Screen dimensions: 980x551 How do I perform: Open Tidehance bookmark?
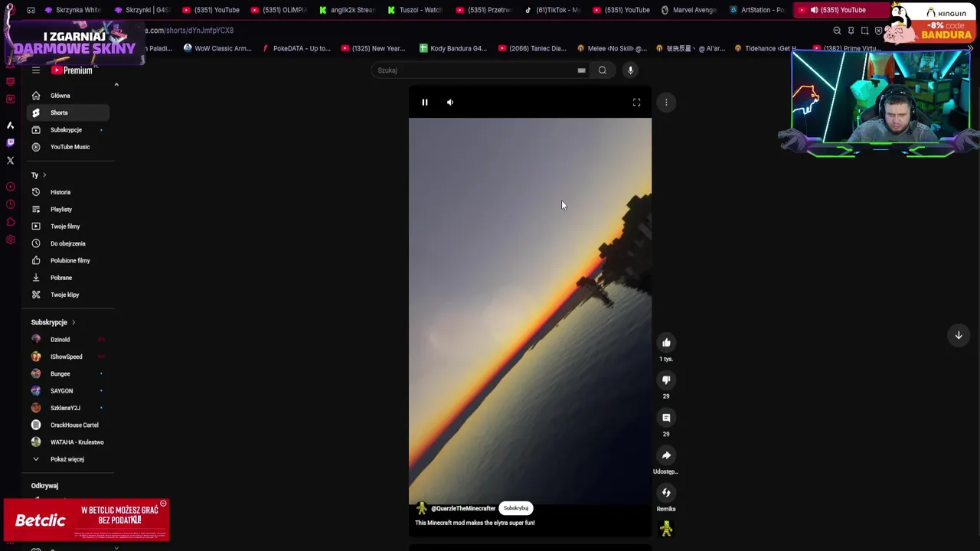click(x=766, y=48)
